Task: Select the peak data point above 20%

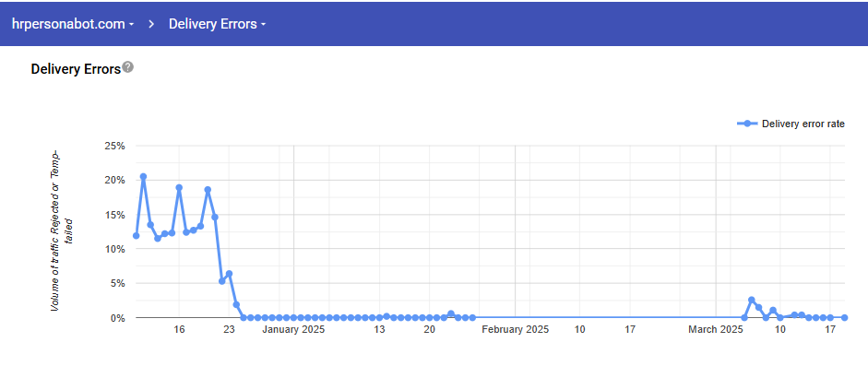Action: [143, 177]
